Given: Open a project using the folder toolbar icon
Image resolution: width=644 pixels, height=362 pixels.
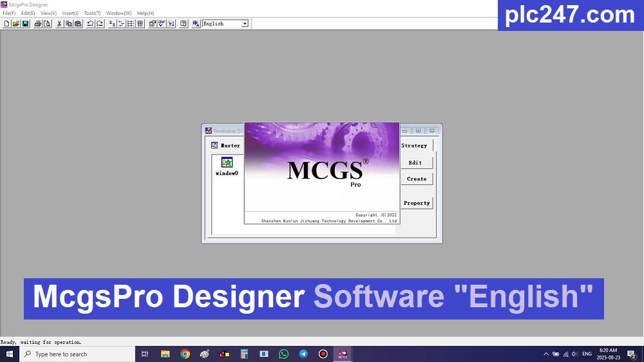Looking at the screenshot, I should click(15, 24).
